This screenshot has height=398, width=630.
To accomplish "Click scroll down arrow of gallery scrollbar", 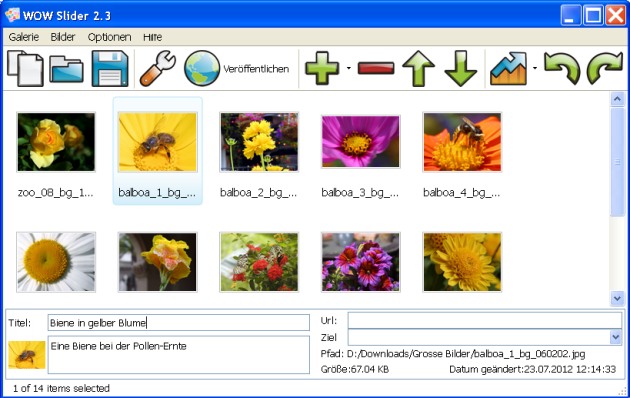I will 617,298.
